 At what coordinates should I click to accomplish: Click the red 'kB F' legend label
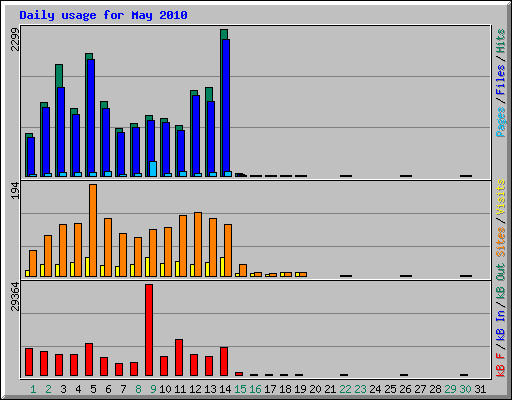(500, 365)
